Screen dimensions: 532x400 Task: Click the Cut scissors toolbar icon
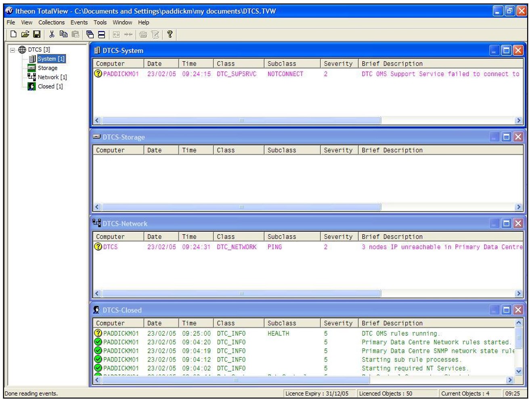pos(52,34)
